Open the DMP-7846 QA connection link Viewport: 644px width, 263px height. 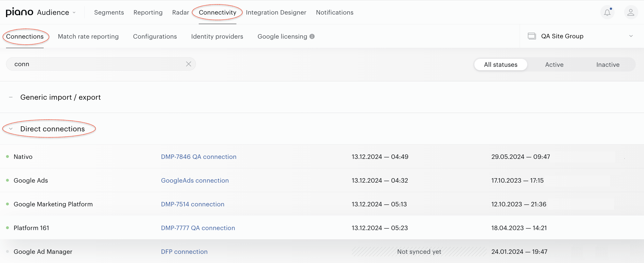tap(199, 157)
